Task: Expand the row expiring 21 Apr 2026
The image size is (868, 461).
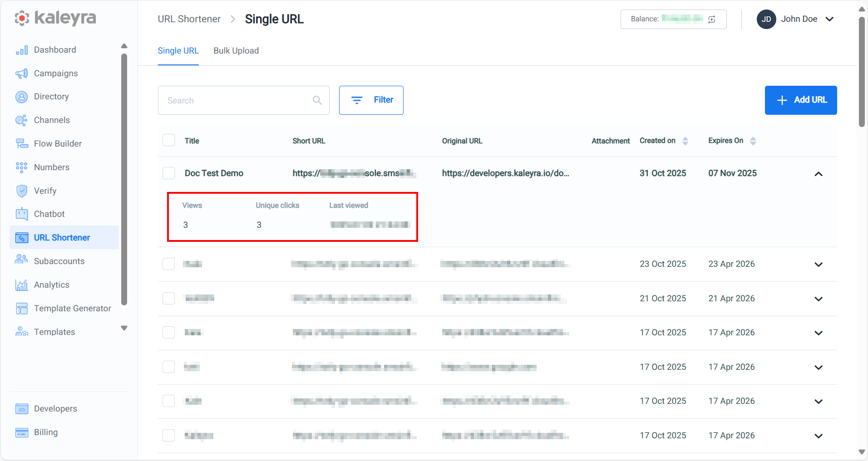Action: pyautogui.click(x=819, y=299)
